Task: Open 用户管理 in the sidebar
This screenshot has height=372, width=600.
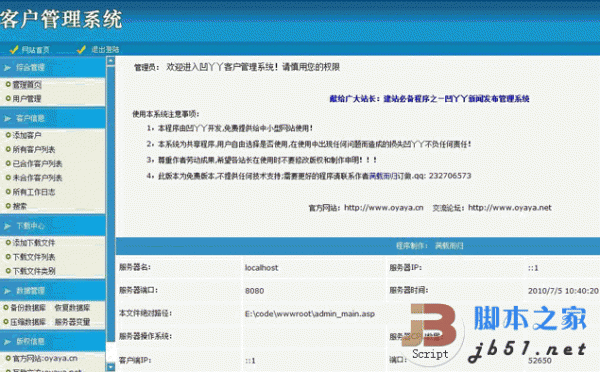Action: (27, 99)
